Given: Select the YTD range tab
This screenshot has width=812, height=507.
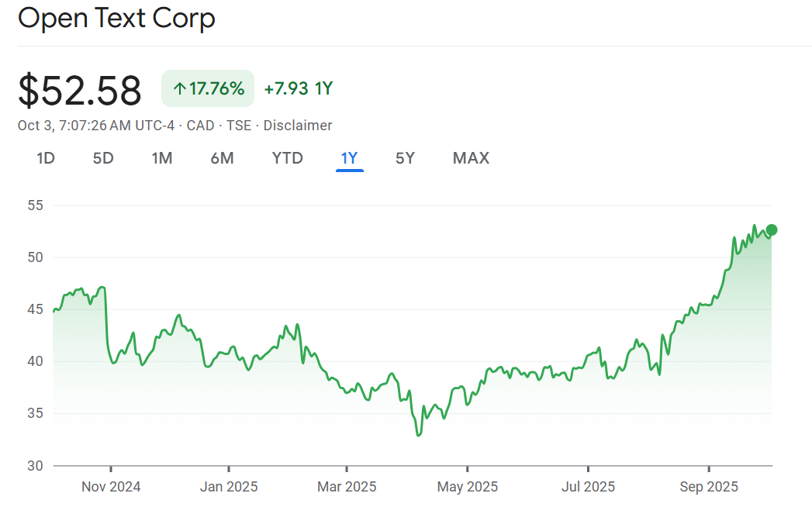Looking at the screenshot, I should (287, 158).
